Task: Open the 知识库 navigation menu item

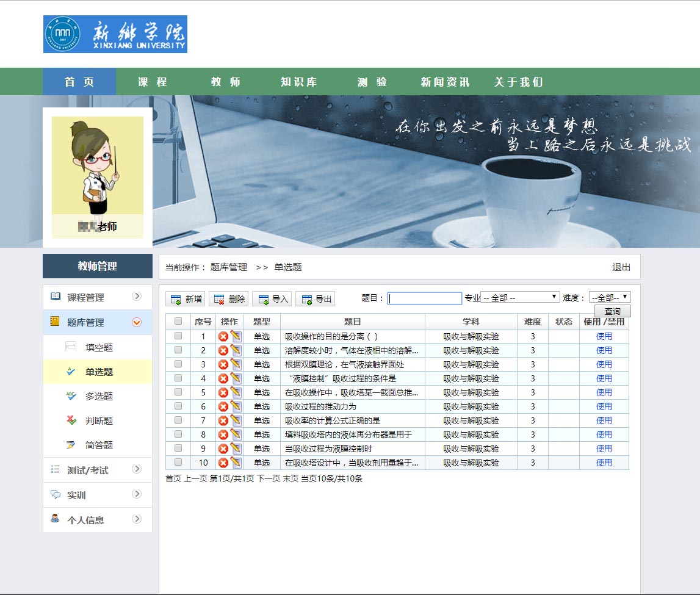Action: [x=298, y=82]
